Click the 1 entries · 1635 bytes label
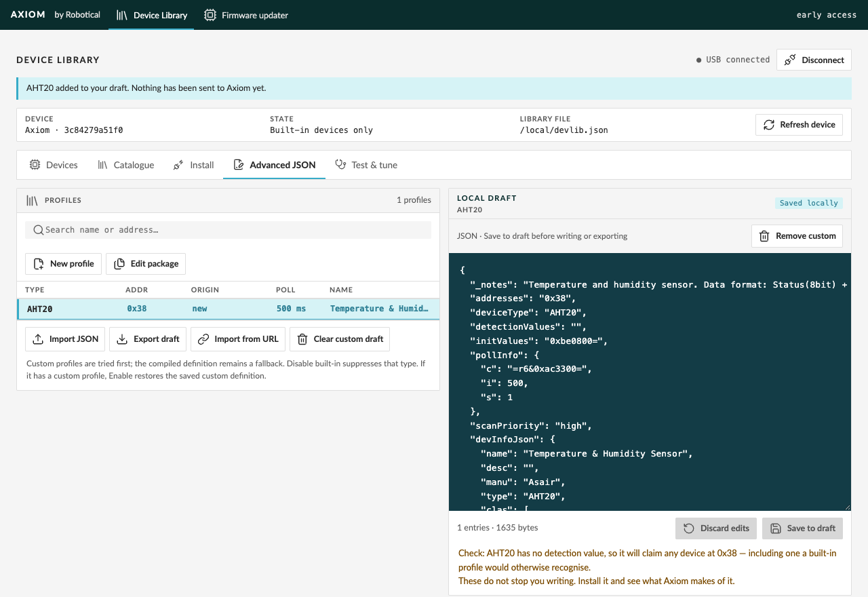Image resolution: width=868 pixels, height=597 pixels. (498, 528)
